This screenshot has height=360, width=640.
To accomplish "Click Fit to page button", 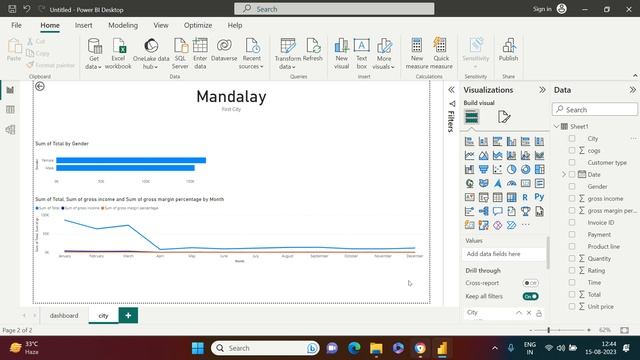I will coord(624,330).
